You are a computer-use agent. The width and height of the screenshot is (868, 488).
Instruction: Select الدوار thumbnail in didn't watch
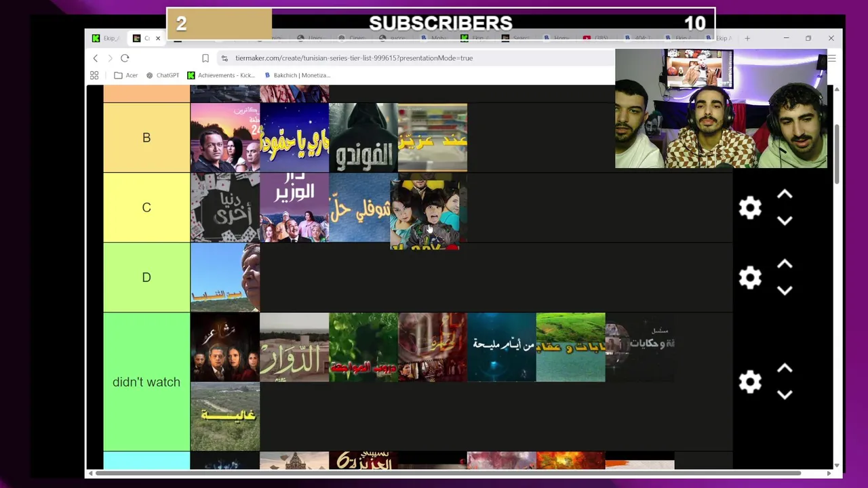coord(294,347)
